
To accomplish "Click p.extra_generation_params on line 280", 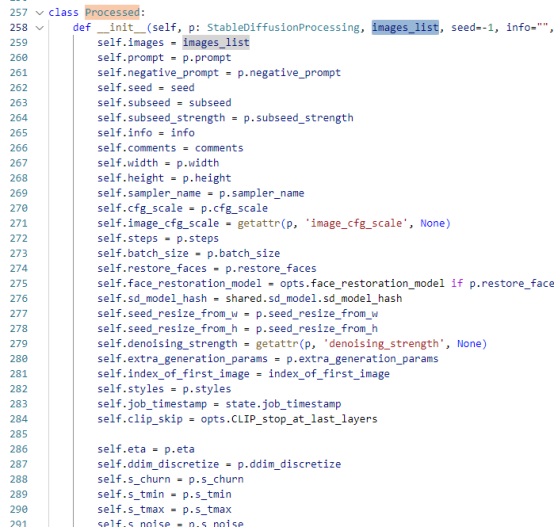I will pyautogui.click(x=362, y=359).
